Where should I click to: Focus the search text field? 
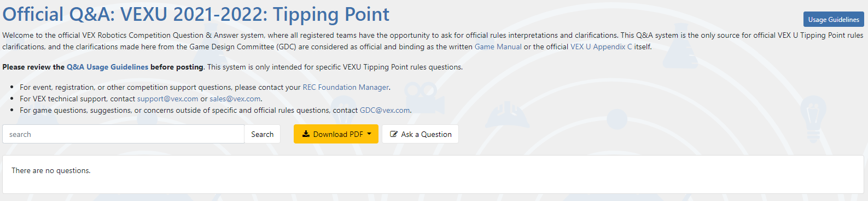[x=124, y=134]
